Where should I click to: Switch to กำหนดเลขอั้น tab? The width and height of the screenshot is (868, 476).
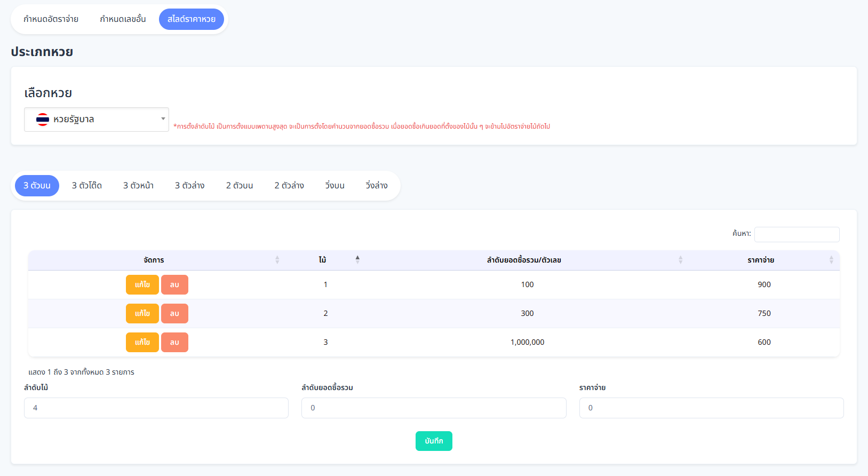click(x=123, y=19)
